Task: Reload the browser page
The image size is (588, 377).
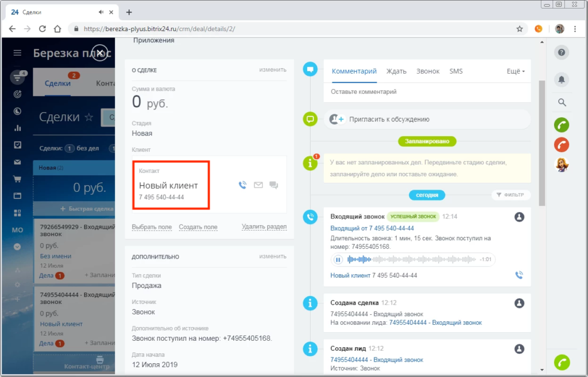Action: [42, 29]
